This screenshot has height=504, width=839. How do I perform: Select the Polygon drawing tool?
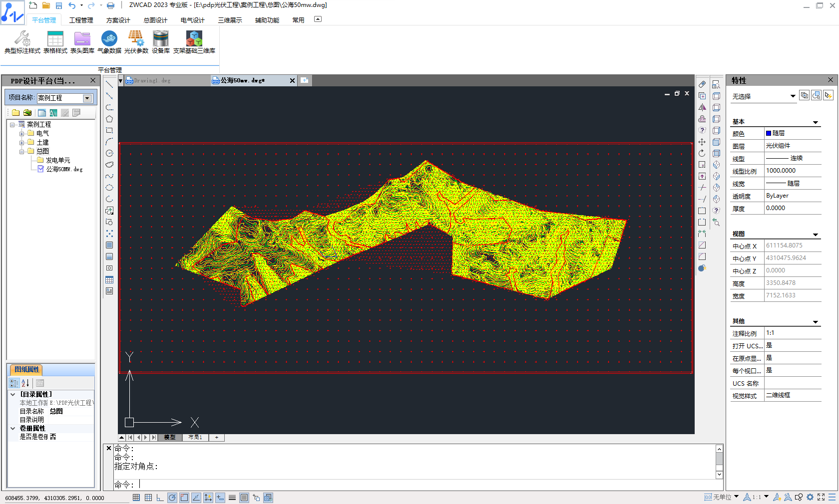point(109,119)
